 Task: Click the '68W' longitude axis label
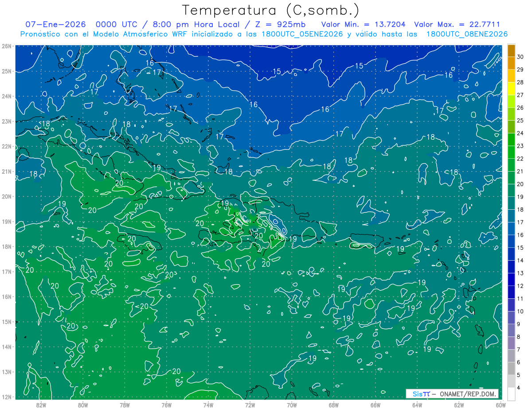[334, 405]
